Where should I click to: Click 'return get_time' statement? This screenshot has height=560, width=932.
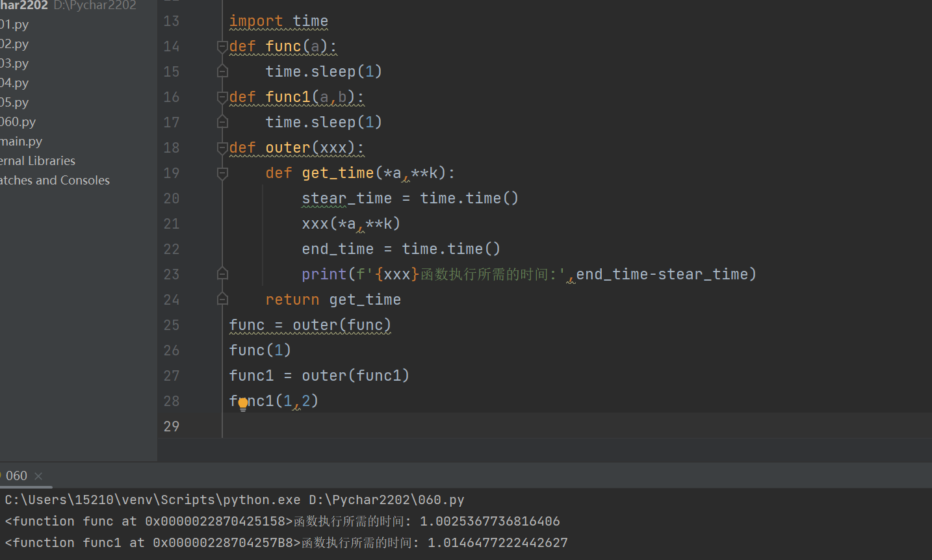pyautogui.click(x=333, y=300)
